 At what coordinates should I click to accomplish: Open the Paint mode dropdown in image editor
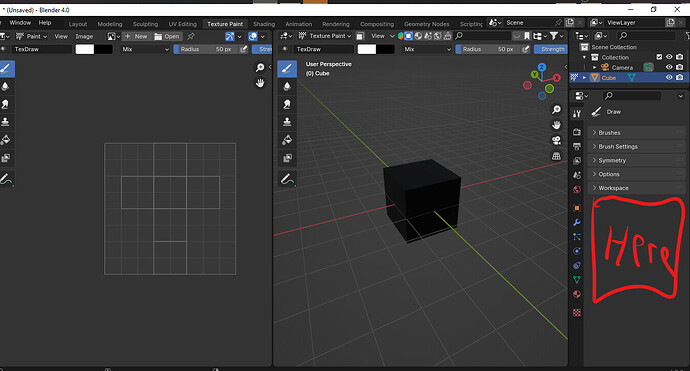pos(31,37)
